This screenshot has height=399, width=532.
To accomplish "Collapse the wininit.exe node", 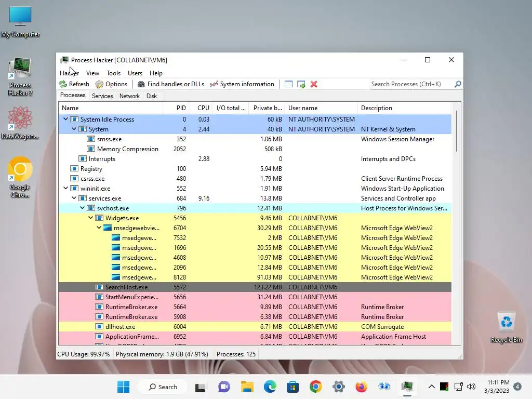I will tap(65, 188).
